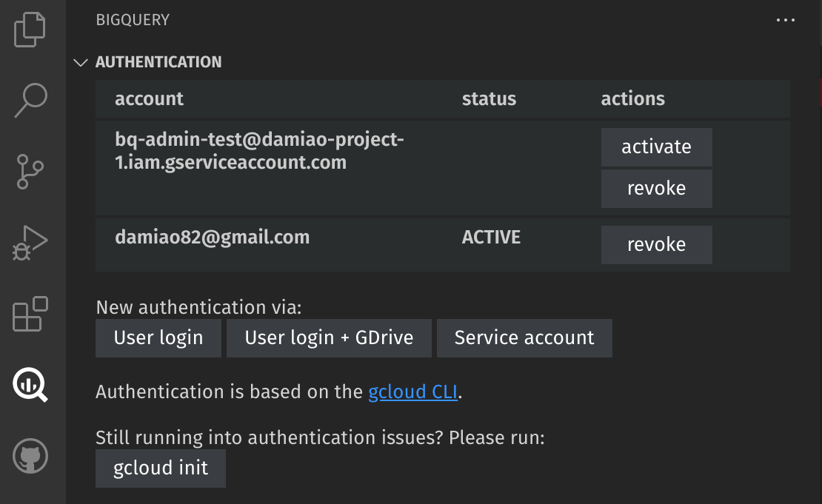Revoke the damiao82@gmail.com account
Viewport: 822px width, 504px height.
coord(656,245)
